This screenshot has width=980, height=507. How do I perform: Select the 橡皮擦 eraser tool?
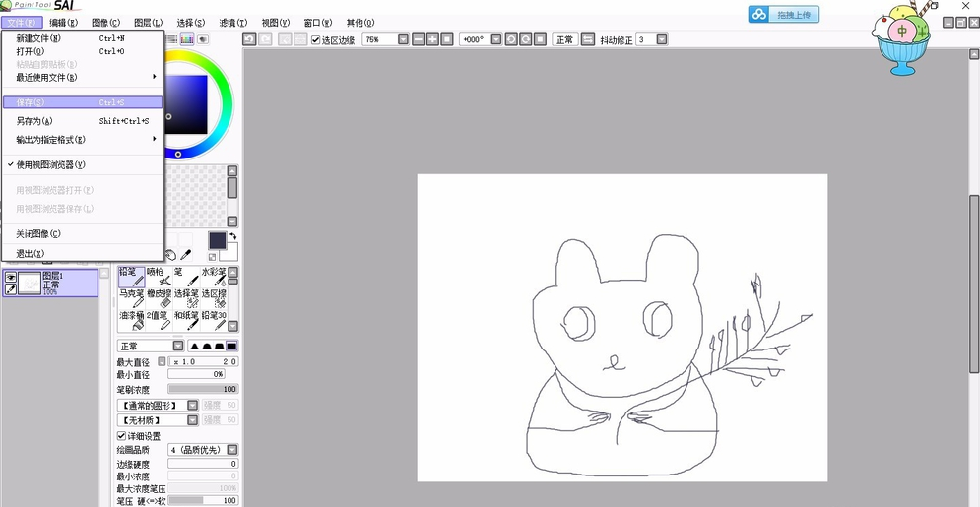coord(159,298)
